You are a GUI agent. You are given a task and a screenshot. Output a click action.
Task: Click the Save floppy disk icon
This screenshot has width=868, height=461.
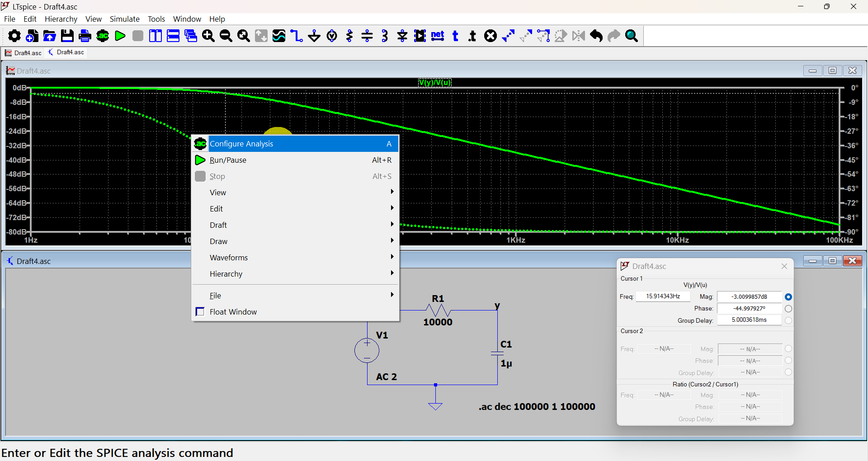point(67,36)
